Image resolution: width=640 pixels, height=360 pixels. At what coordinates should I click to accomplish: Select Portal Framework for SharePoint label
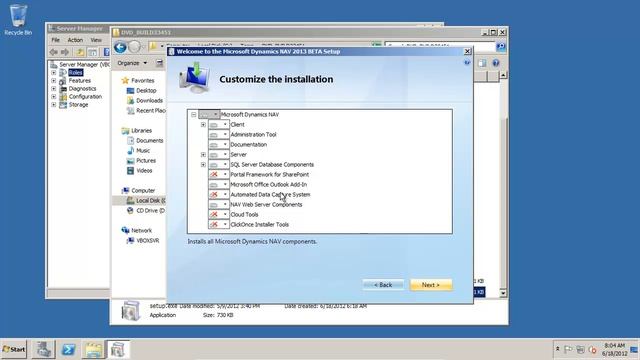pos(270,175)
